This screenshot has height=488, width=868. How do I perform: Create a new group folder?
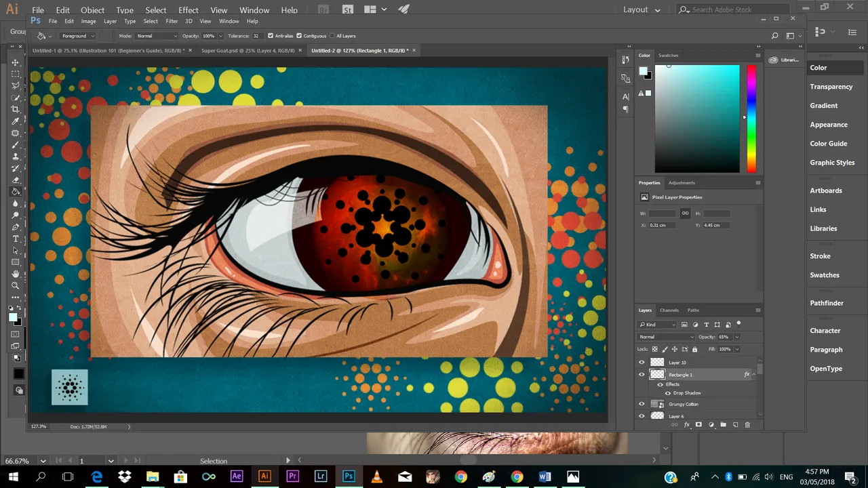point(723,424)
